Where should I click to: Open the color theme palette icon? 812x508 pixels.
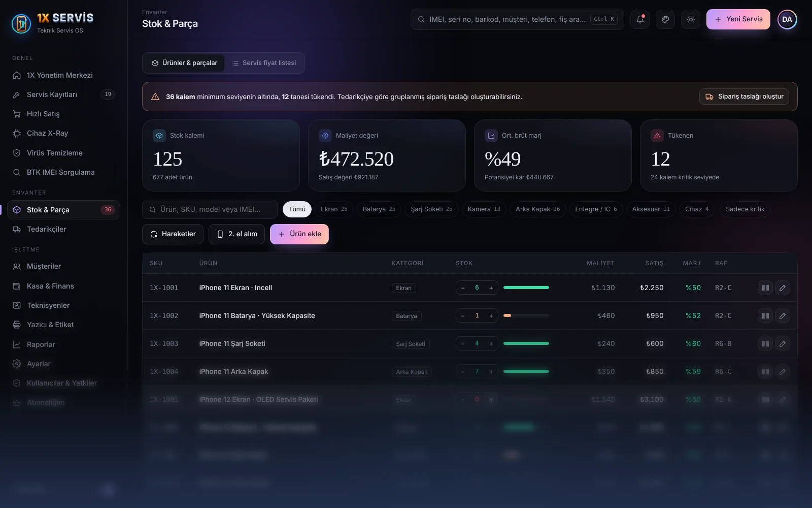pyautogui.click(x=665, y=19)
